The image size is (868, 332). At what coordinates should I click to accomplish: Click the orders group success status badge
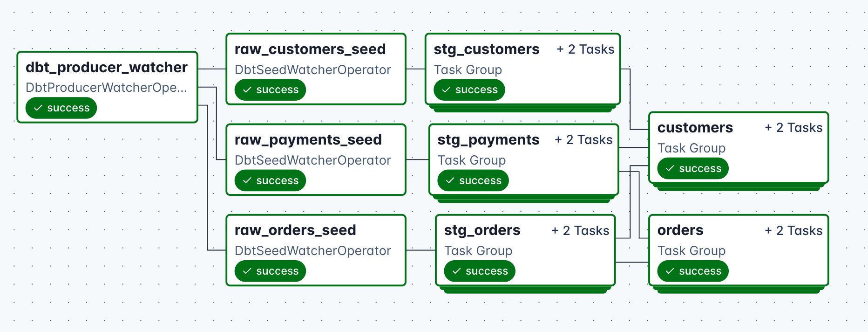[693, 271]
